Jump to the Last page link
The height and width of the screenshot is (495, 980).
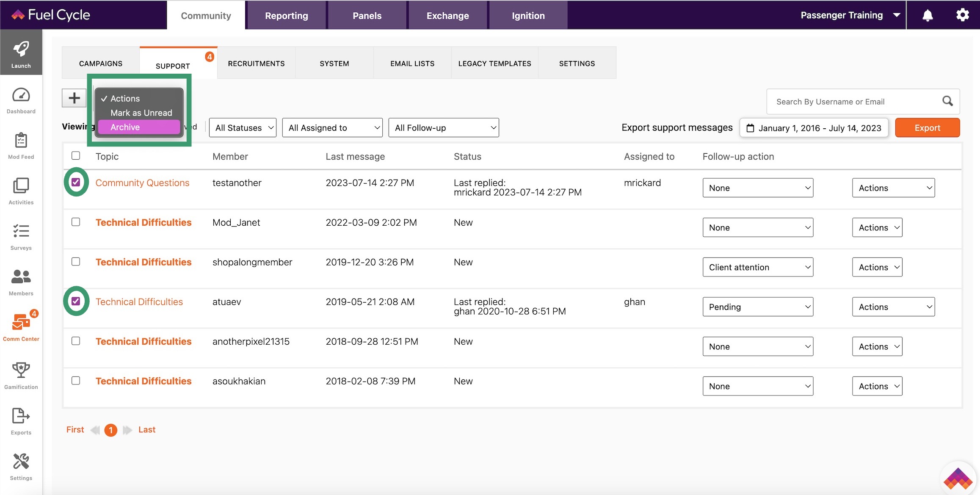pos(147,429)
